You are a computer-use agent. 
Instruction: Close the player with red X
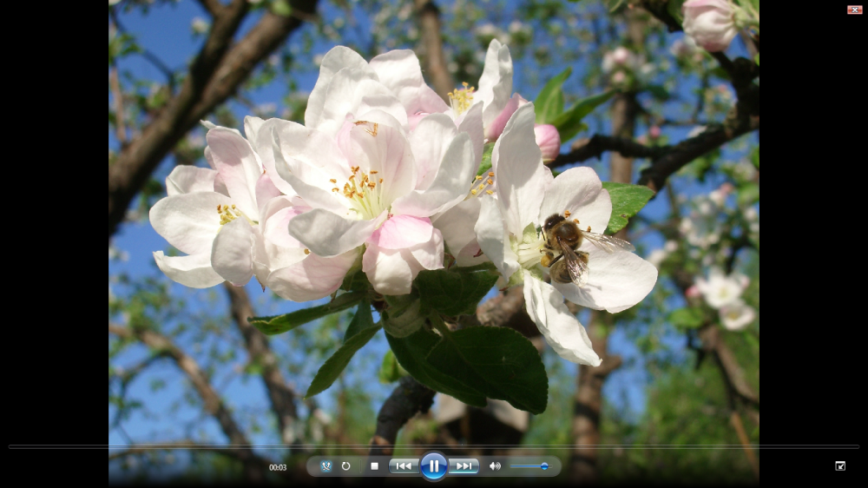(x=854, y=10)
